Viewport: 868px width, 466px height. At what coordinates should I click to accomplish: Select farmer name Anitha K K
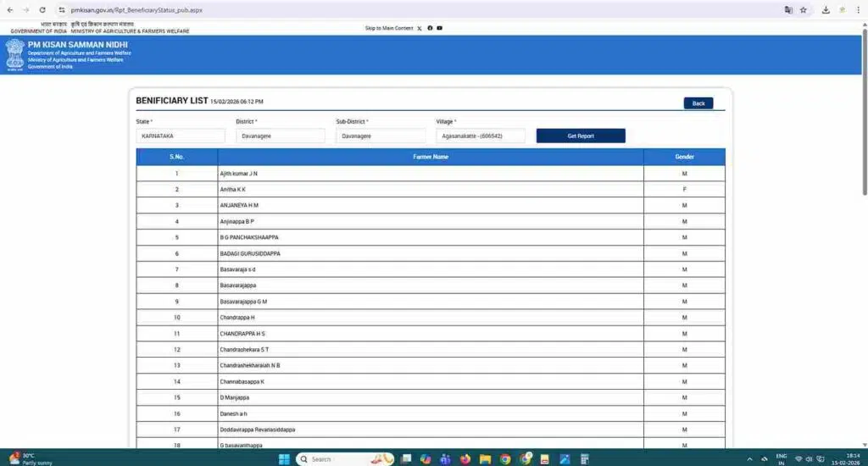tap(232, 189)
